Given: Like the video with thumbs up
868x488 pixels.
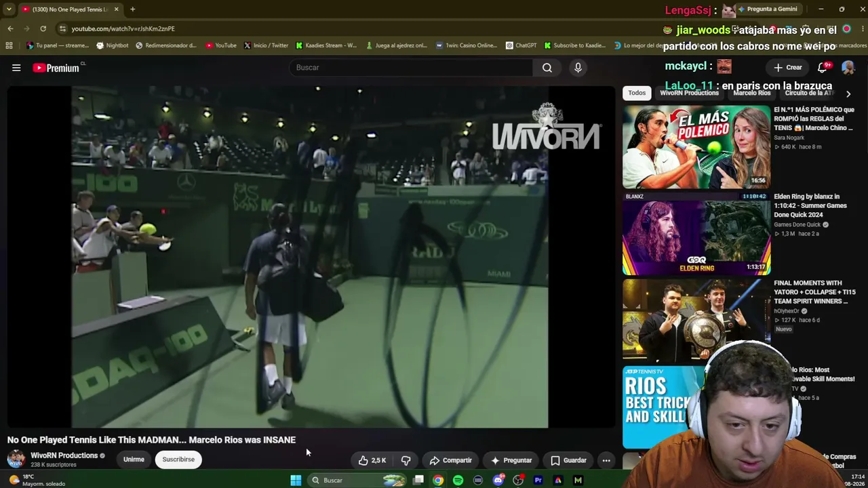Looking at the screenshot, I should 372,460.
